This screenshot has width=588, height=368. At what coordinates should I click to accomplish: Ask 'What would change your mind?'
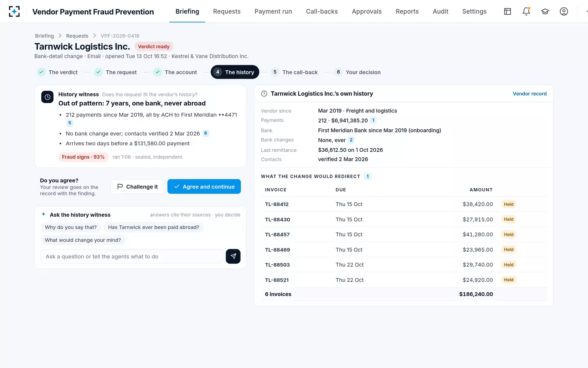[x=83, y=240]
